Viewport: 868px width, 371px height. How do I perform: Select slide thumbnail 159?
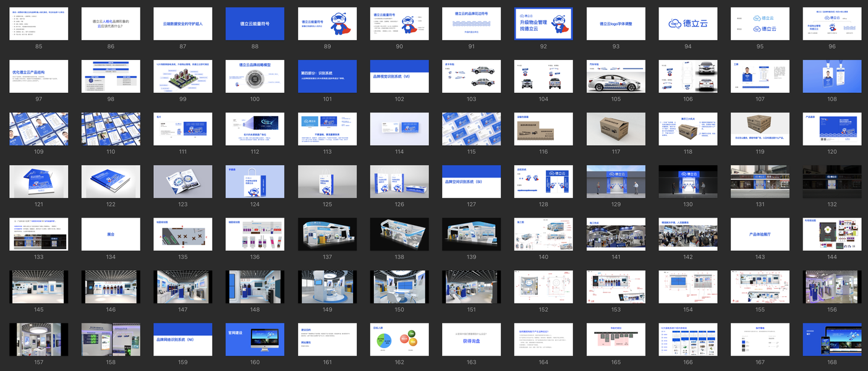pyautogui.click(x=183, y=339)
